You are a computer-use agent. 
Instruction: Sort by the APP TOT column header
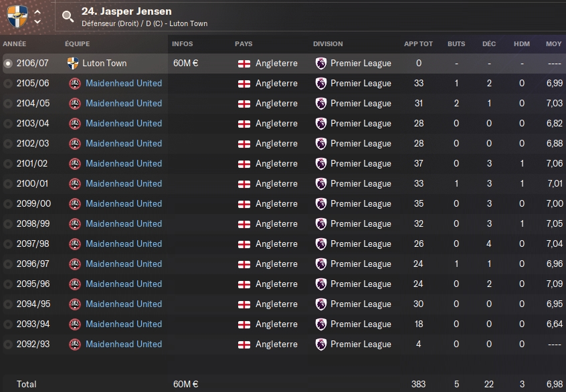coord(418,43)
